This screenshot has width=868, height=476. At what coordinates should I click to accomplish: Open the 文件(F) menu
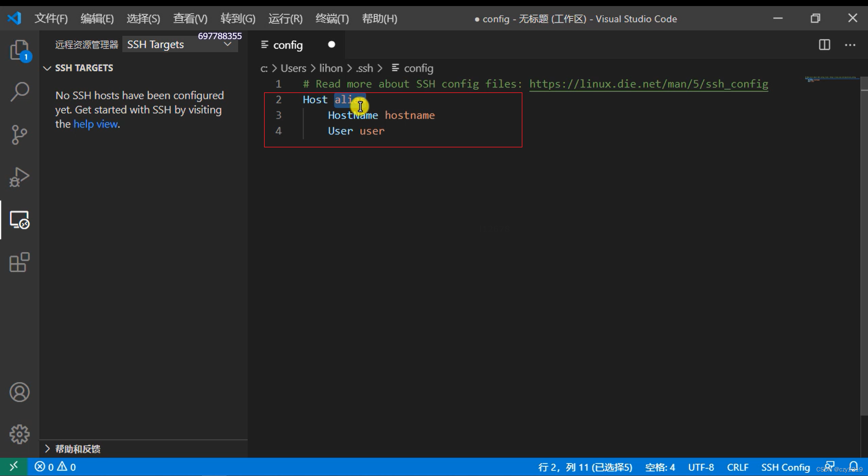coord(51,18)
